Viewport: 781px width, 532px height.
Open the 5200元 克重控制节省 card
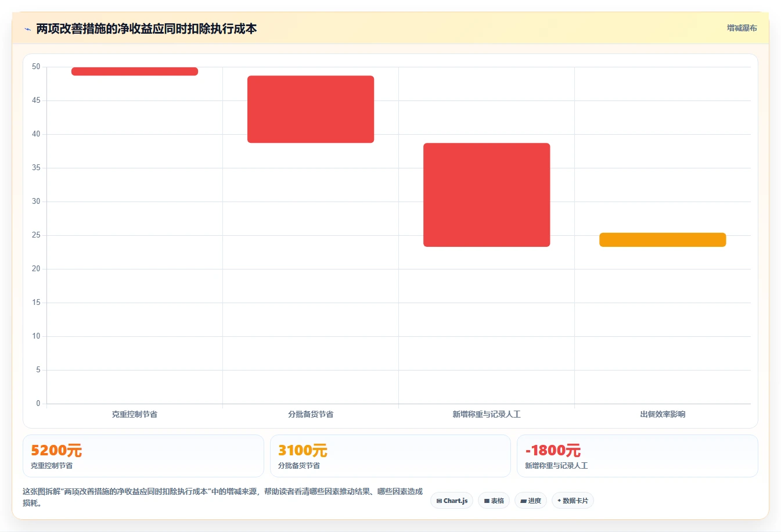143,456
